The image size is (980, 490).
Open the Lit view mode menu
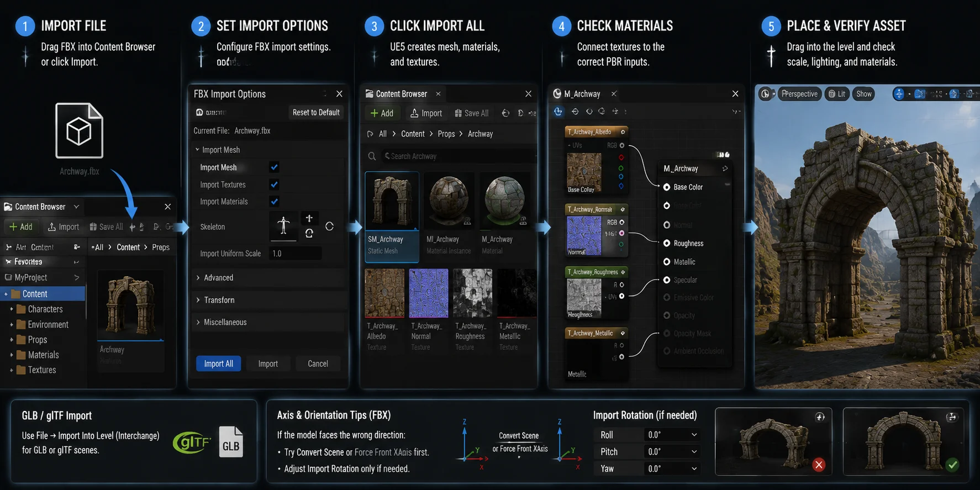tap(837, 94)
